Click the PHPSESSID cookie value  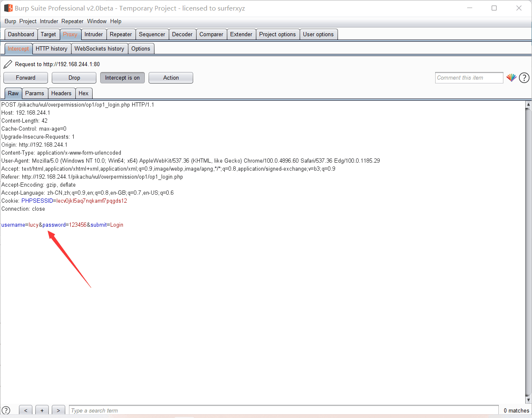coord(92,201)
